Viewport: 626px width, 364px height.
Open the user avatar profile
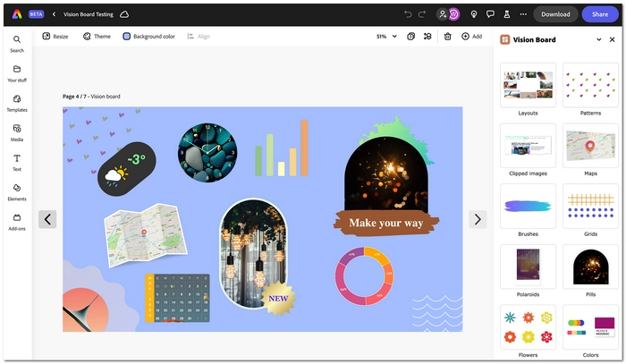454,14
